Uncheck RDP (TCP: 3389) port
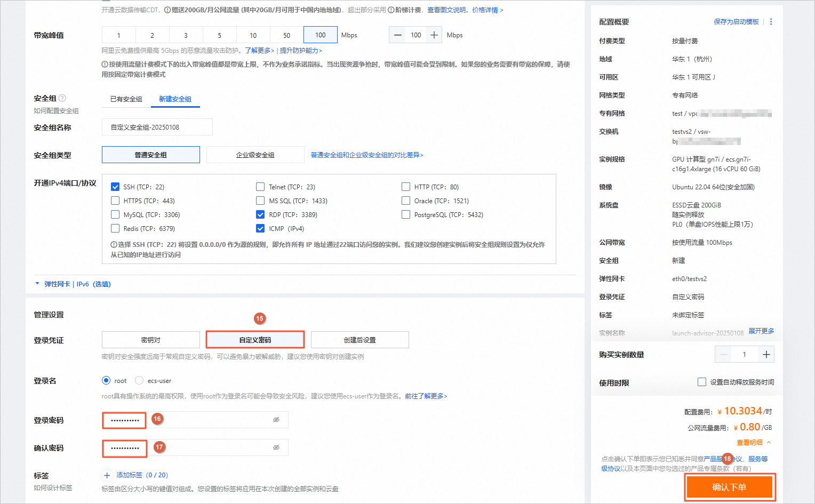This screenshot has width=815, height=504. [260, 214]
